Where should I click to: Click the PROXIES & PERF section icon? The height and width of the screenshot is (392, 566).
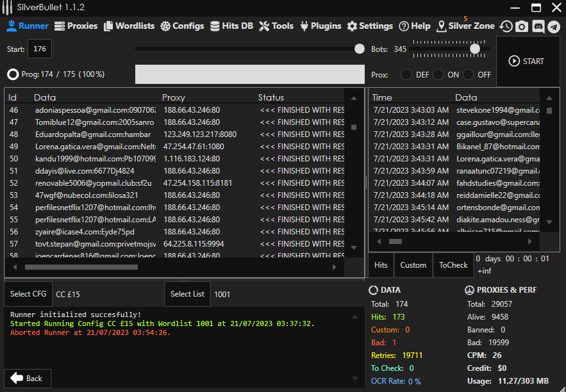pyautogui.click(x=469, y=290)
